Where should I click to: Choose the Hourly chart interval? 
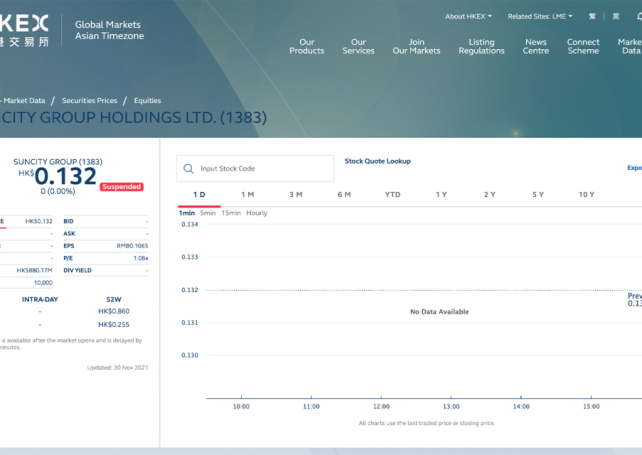[x=257, y=213]
